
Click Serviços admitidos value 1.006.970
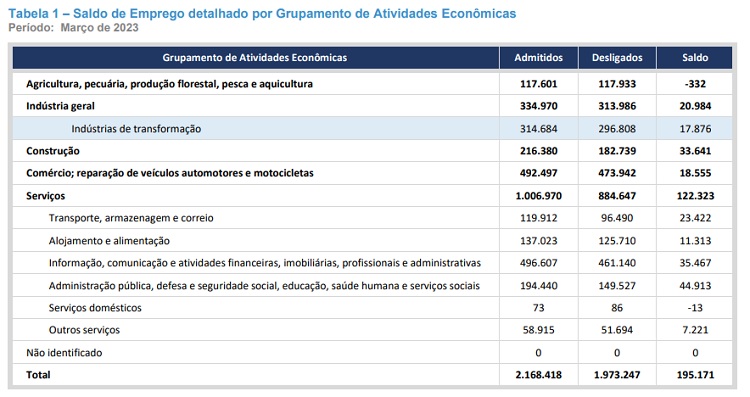[x=539, y=196]
